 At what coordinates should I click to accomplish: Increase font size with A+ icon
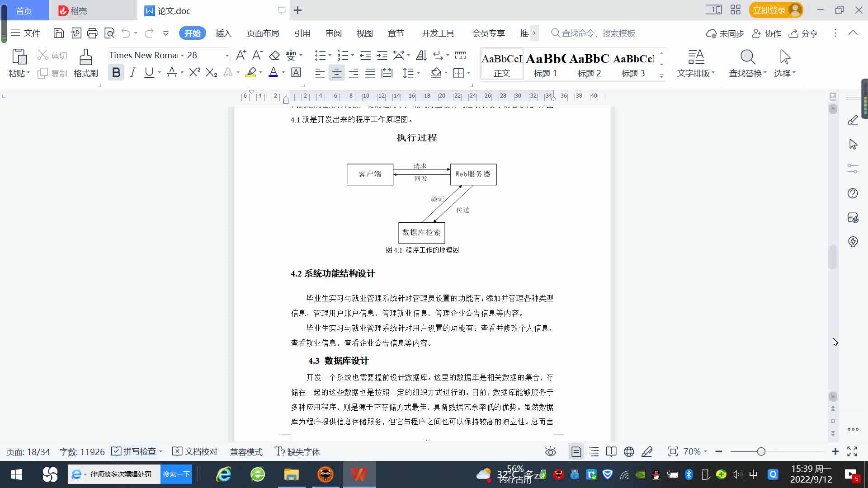coord(241,55)
